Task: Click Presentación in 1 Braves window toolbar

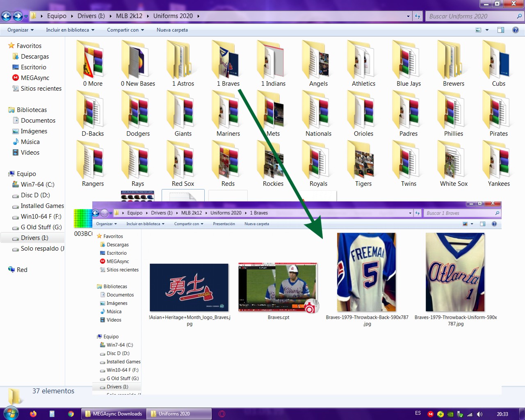Action: click(x=224, y=224)
